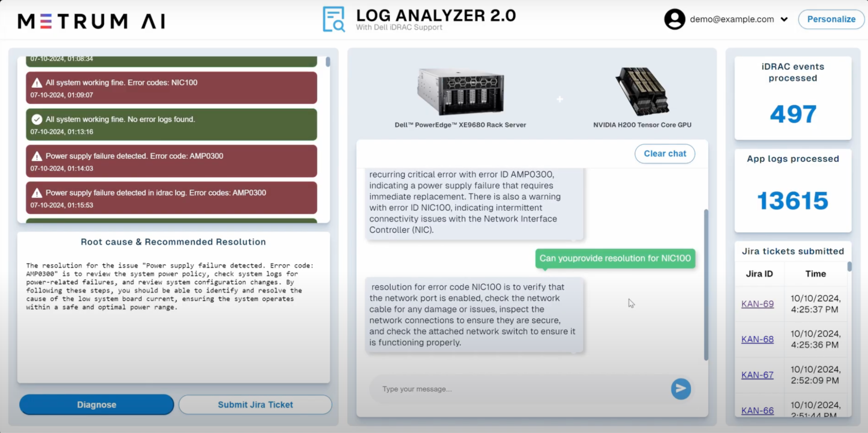
Task: Click the Submit Jira Ticket button
Action: pos(255,405)
